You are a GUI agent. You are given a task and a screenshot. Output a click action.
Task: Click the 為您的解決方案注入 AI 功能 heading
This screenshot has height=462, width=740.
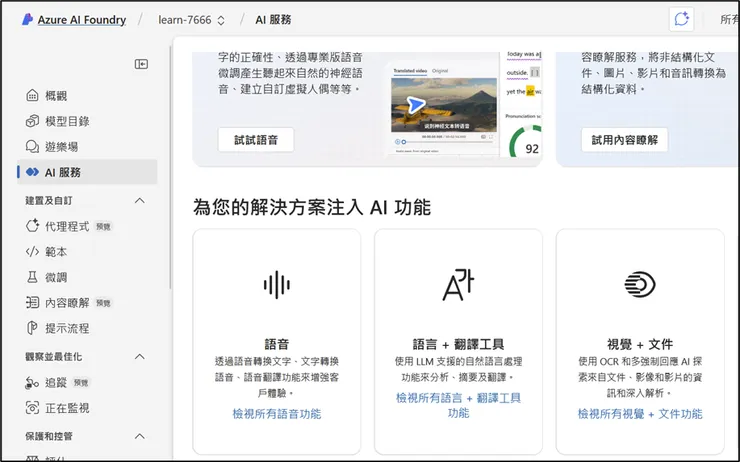(x=311, y=207)
